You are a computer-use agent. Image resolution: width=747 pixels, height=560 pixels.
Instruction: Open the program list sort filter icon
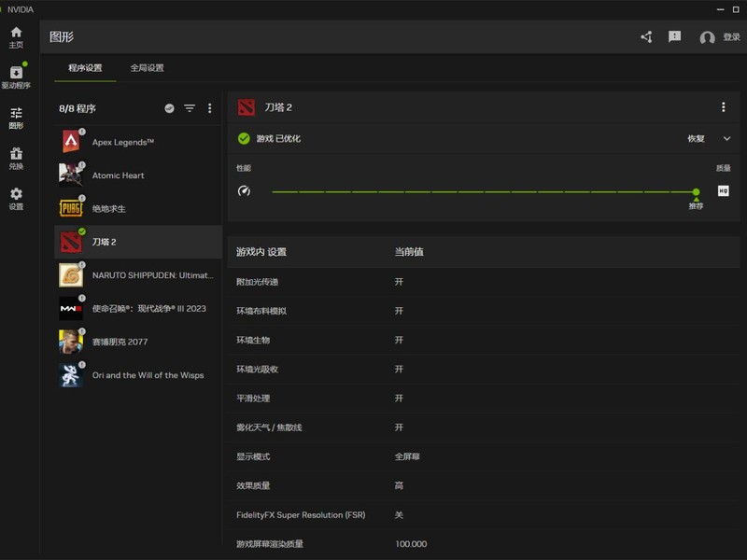[x=190, y=108]
